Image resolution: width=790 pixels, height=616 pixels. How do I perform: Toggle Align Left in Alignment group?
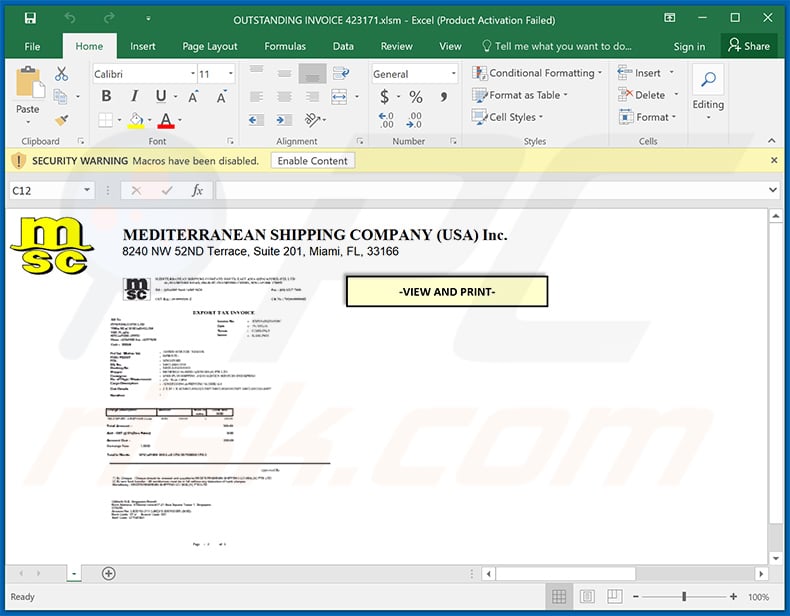[x=256, y=96]
